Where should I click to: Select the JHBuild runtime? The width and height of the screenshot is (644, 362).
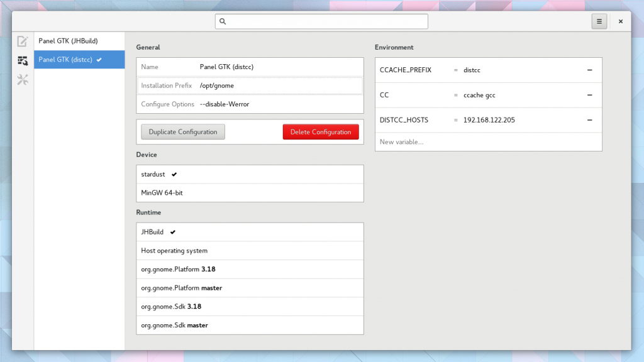click(x=250, y=232)
